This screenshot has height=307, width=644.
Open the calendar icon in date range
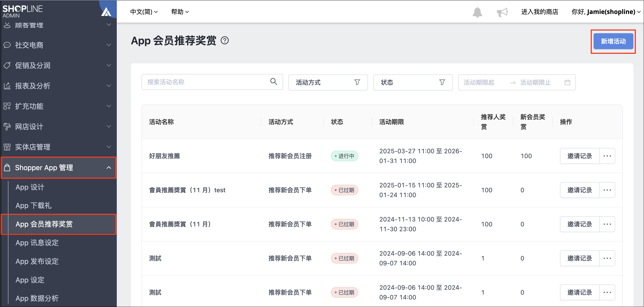567,82
